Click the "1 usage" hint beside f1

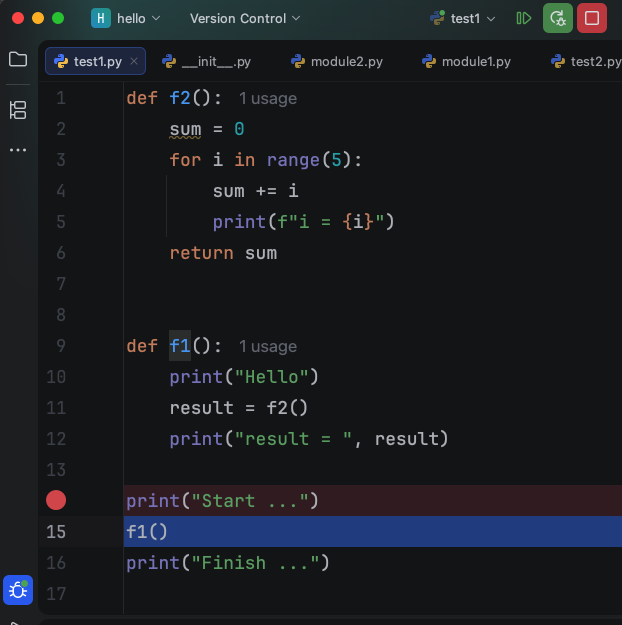click(267, 346)
